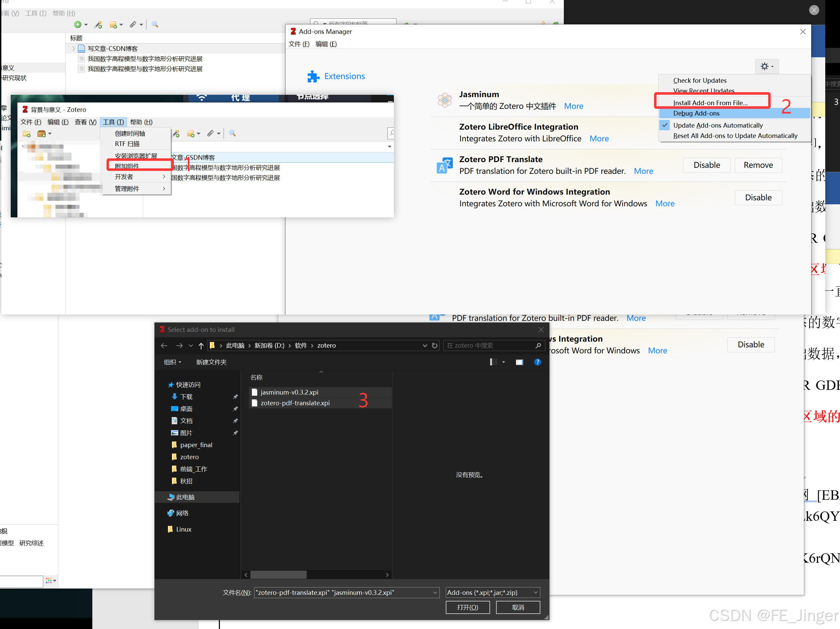Toggle the preview pane icon in file dialog

click(519, 362)
